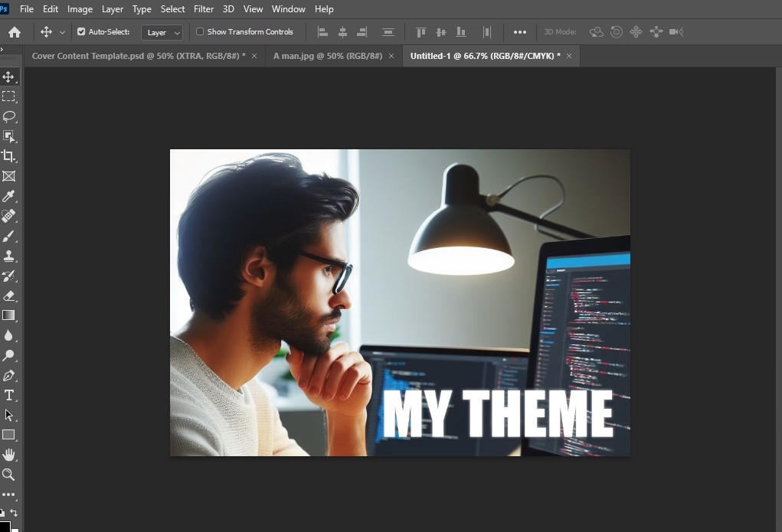Viewport: 782px width, 532px height.
Task: Align top edges icon
Action: pyautogui.click(x=421, y=32)
